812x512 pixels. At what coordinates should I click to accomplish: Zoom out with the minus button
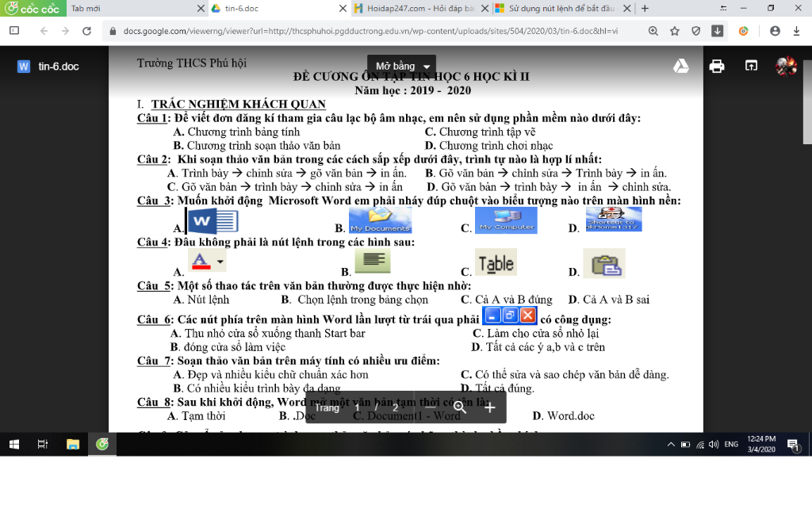pyautogui.click(x=430, y=408)
